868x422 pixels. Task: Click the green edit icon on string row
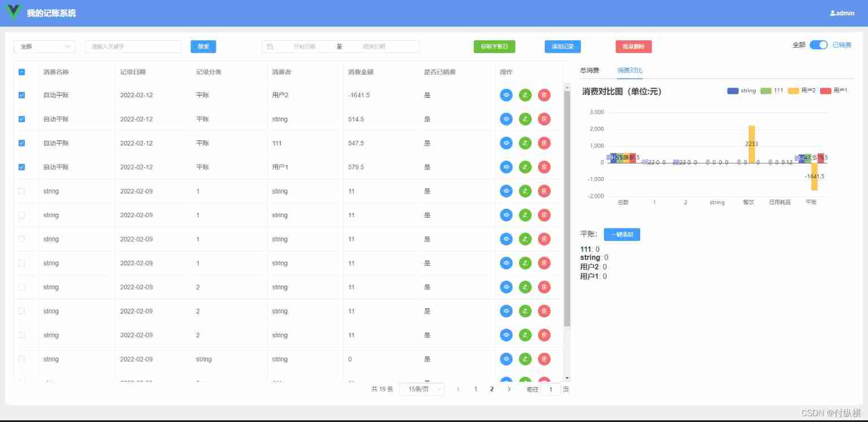click(x=525, y=191)
